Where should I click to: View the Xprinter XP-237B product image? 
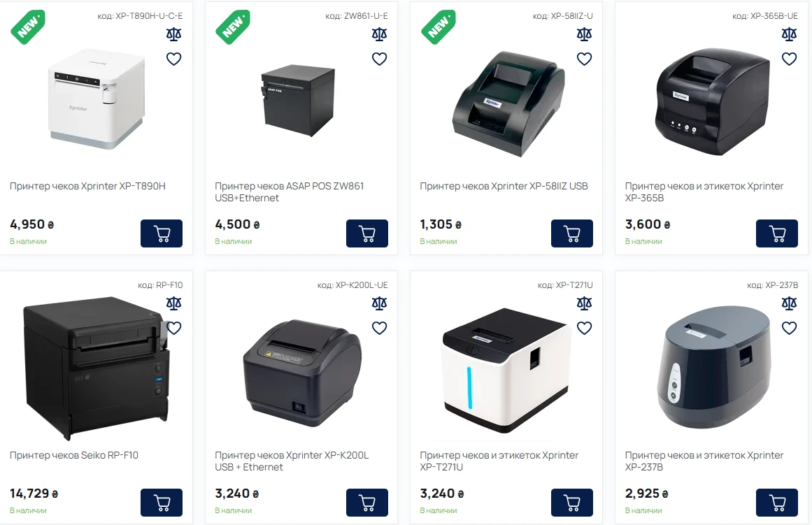point(713,367)
